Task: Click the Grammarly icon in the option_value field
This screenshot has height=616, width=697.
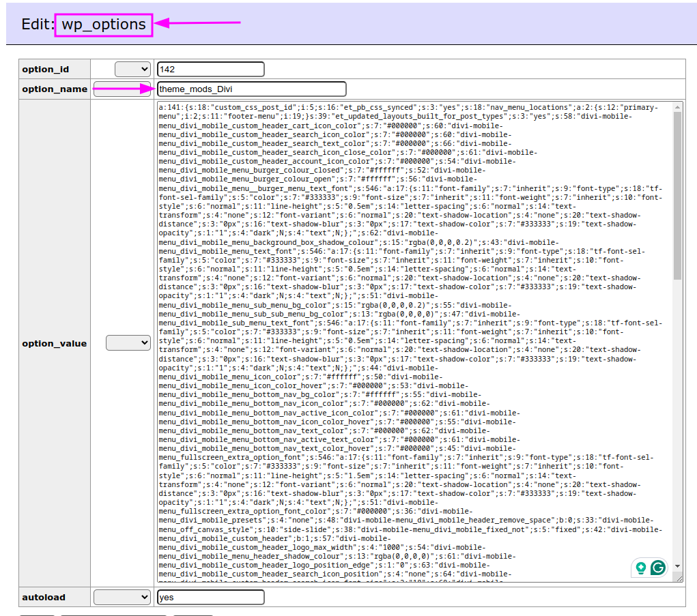Action: pyautogui.click(x=657, y=567)
